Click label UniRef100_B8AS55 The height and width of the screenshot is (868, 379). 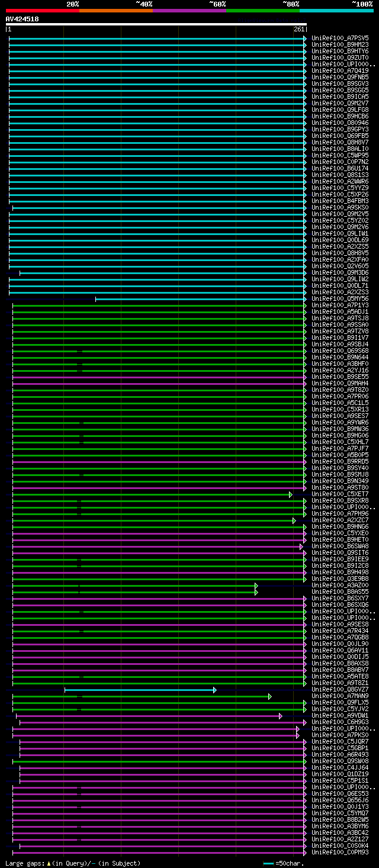pyautogui.click(x=340, y=591)
